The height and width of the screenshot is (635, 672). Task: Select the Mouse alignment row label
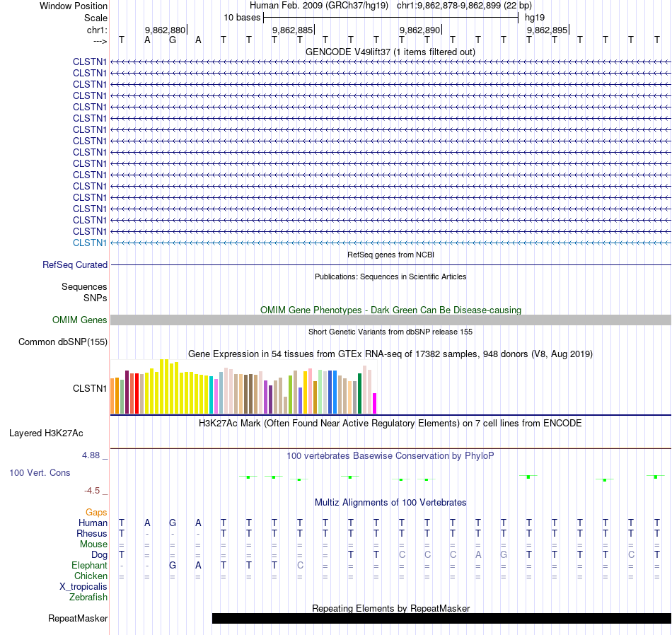(x=93, y=544)
